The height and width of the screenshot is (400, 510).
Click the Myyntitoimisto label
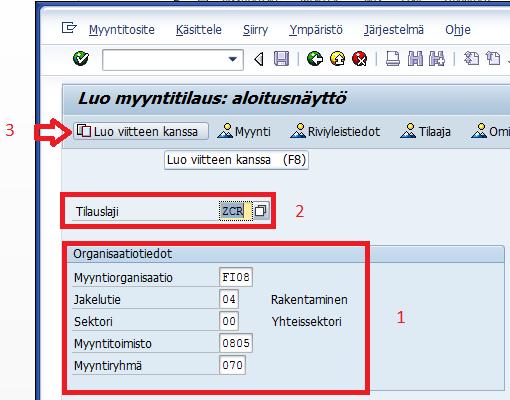(x=112, y=344)
